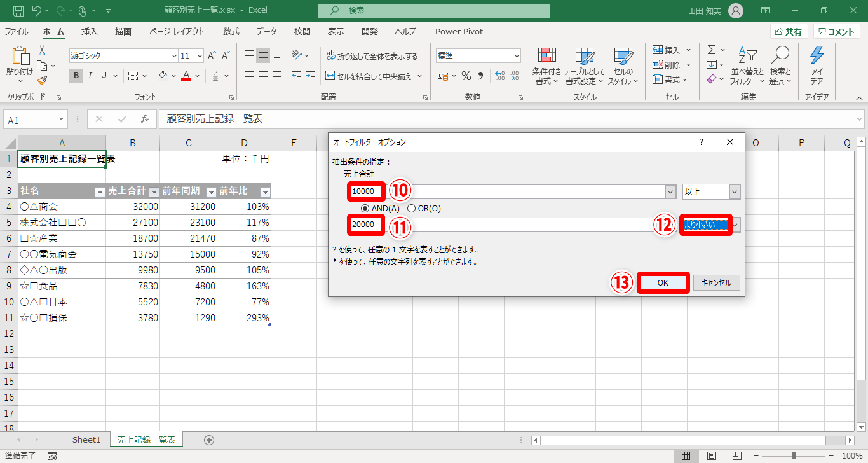The image size is (868, 463).
Task: Click the Save floppy disk icon
Action: pyautogui.click(x=18, y=11)
